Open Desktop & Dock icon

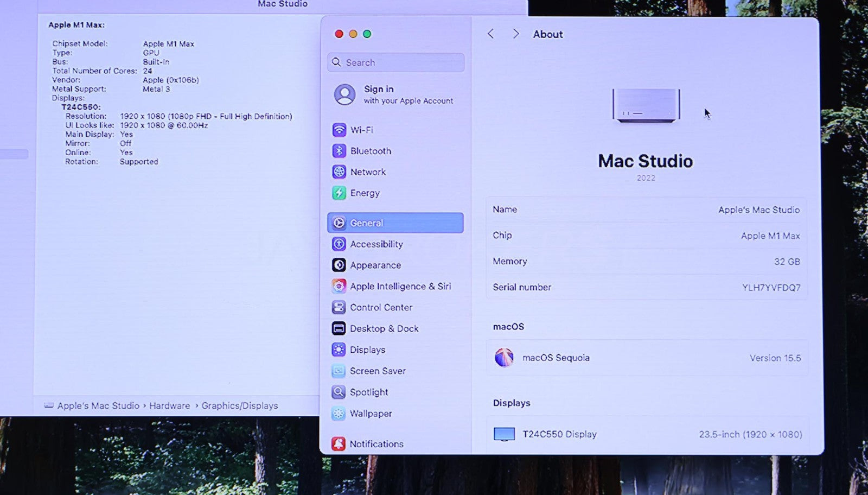[x=339, y=328]
